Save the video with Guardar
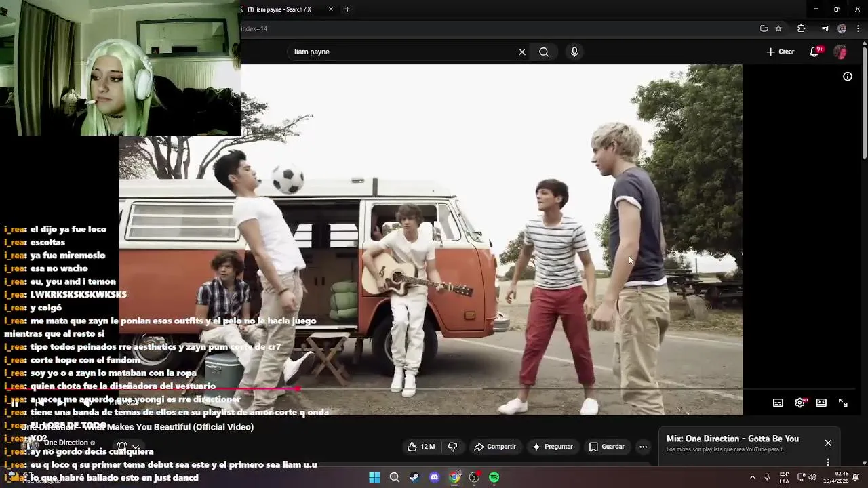 point(607,447)
